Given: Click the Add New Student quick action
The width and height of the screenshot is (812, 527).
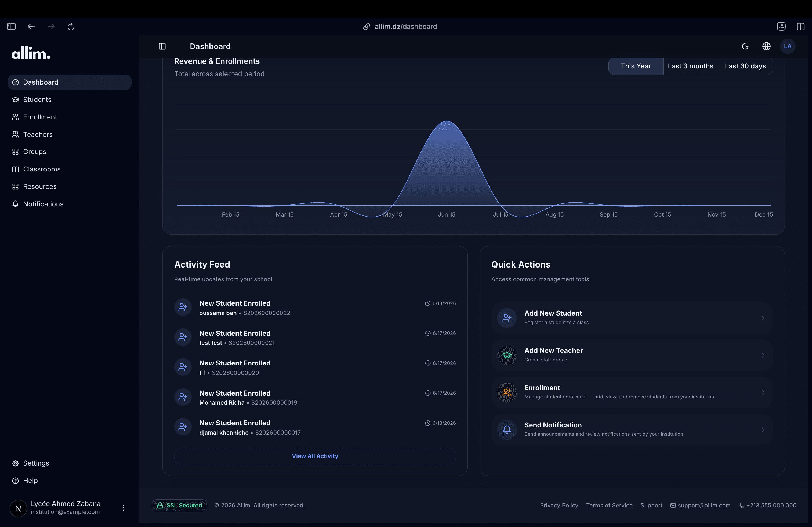Looking at the screenshot, I should (x=632, y=318).
